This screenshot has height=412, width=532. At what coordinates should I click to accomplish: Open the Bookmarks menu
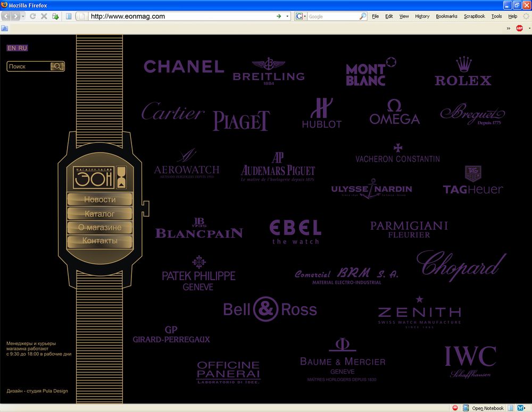[446, 16]
